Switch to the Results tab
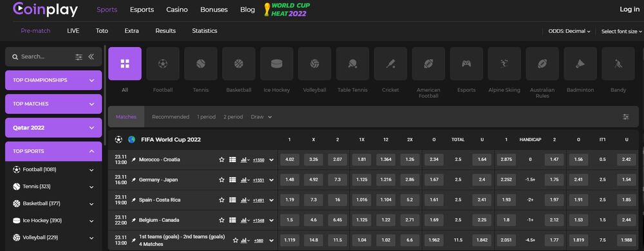This screenshot has height=251, width=644. 166,31
